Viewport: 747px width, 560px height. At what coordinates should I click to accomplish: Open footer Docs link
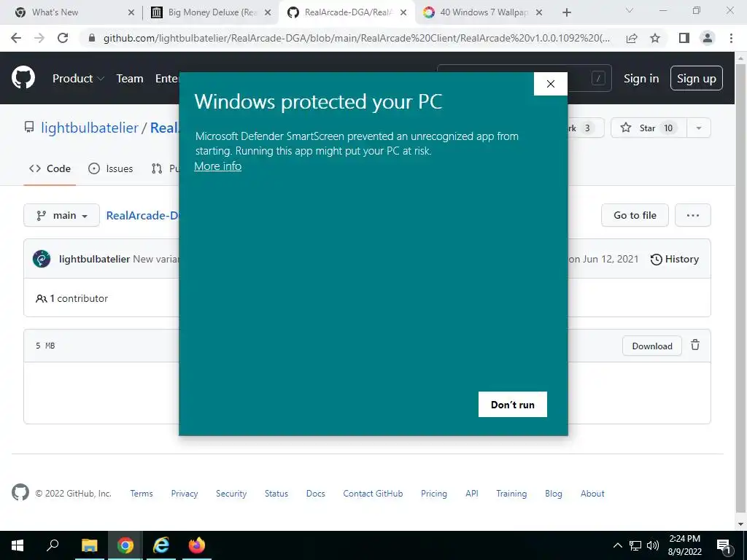point(315,494)
